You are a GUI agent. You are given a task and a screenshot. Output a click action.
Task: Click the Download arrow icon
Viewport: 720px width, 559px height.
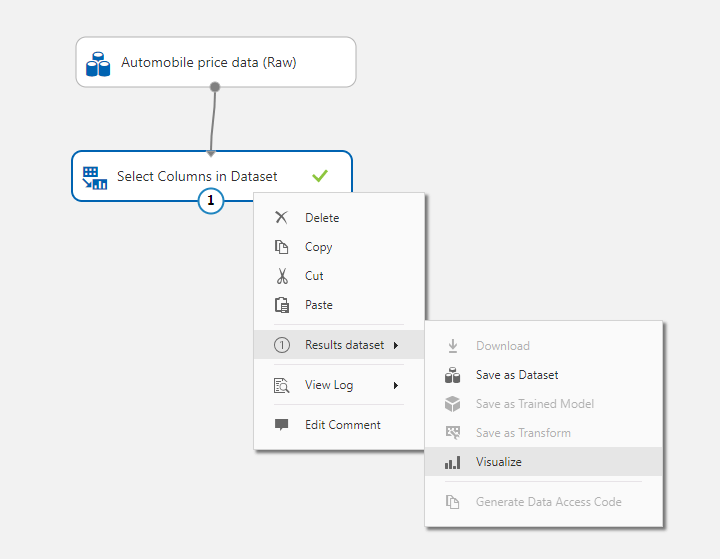point(453,346)
